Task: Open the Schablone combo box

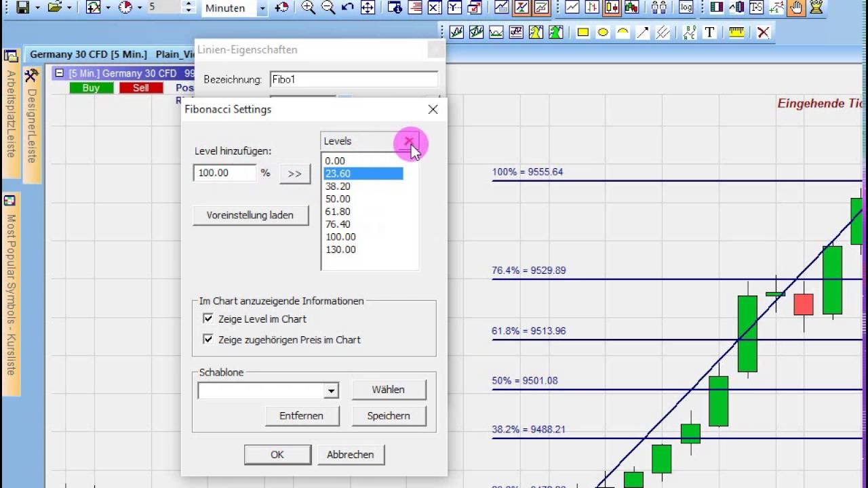Action: pos(331,390)
